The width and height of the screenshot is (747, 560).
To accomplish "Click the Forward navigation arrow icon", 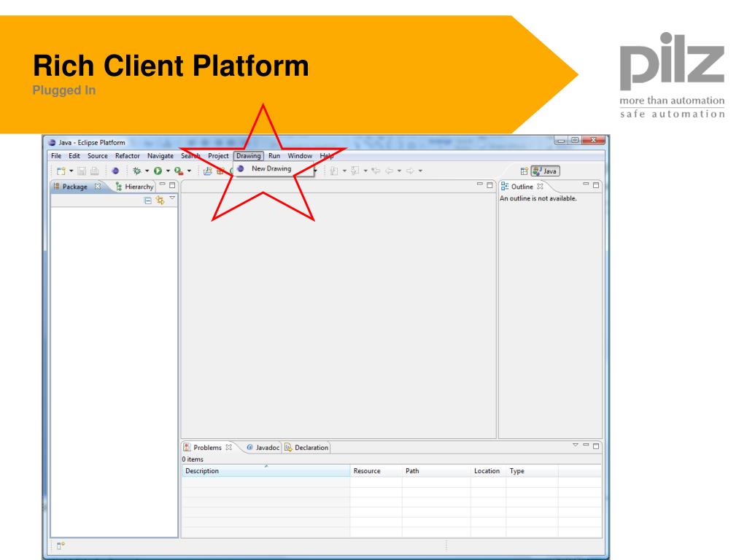I will coord(410,171).
